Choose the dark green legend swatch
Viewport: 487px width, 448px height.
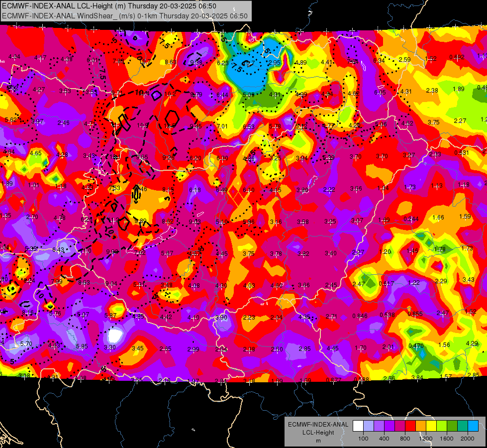pyautogui.click(x=452, y=426)
